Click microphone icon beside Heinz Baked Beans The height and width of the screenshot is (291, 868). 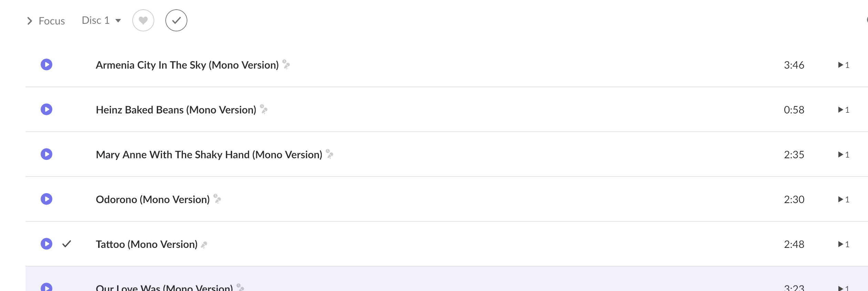264,109
